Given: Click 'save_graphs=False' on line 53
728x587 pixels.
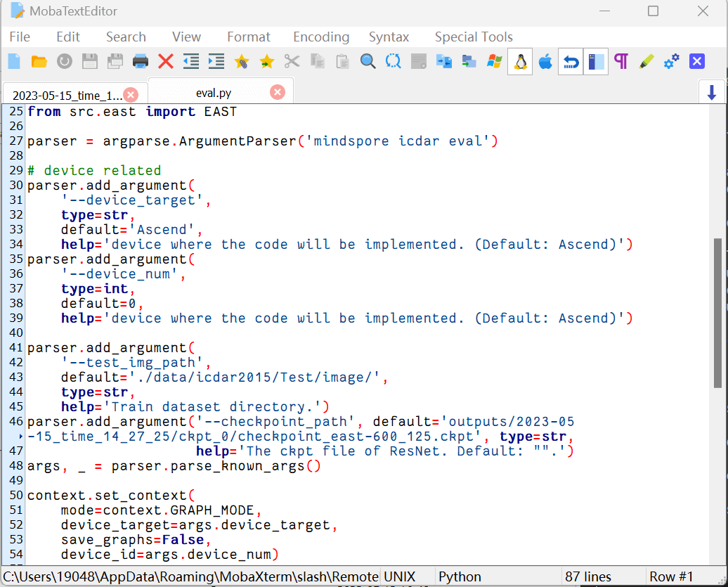Looking at the screenshot, I should (132, 540).
